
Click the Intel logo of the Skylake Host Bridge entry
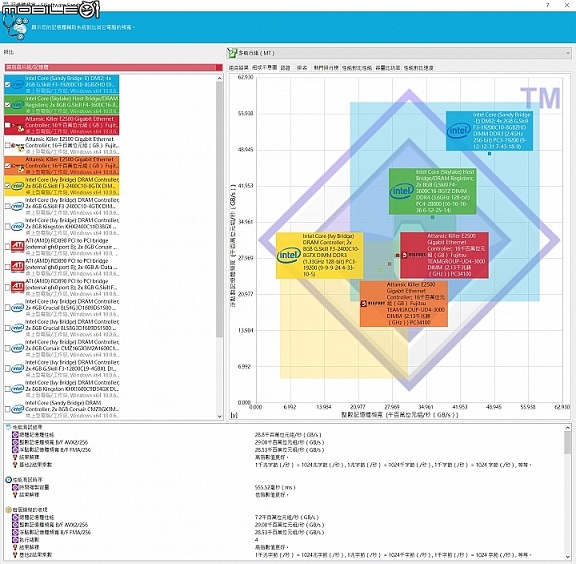[x=17, y=105]
